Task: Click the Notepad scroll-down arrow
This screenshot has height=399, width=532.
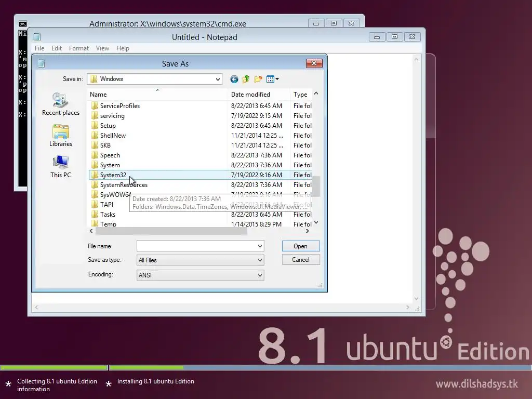Action: pyautogui.click(x=416, y=299)
